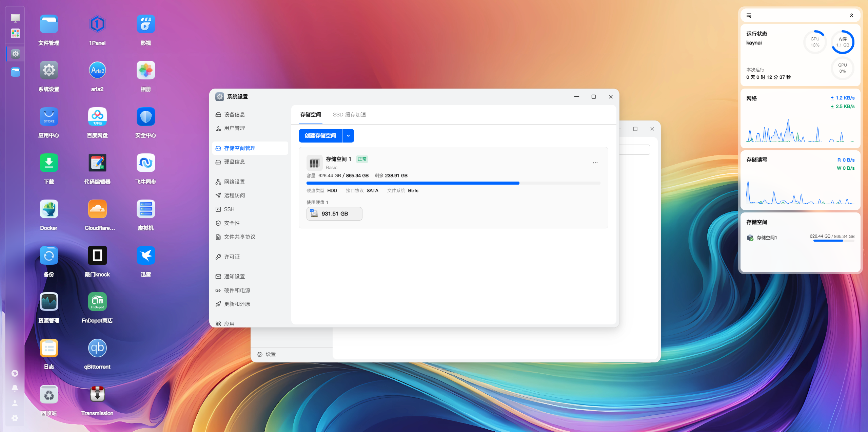868x432 pixels.
Task: Click the 创建存储空间 button
Action: pos(320,136)
